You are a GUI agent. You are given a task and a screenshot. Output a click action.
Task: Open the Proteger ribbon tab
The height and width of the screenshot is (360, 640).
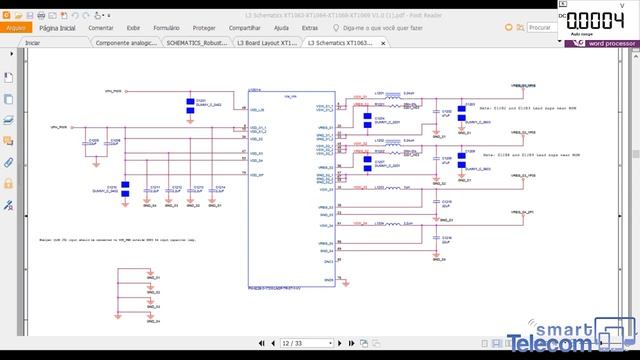(x=204, y=28)
